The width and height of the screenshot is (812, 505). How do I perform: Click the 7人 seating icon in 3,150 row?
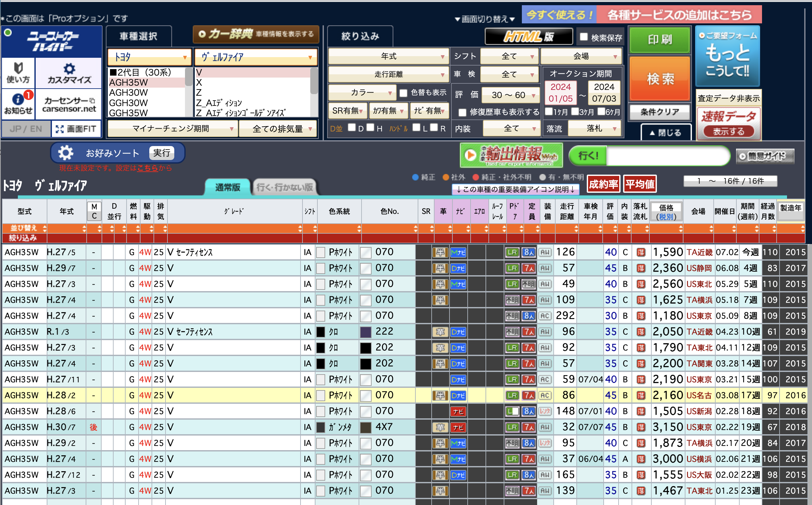click(x=529, y=427)
